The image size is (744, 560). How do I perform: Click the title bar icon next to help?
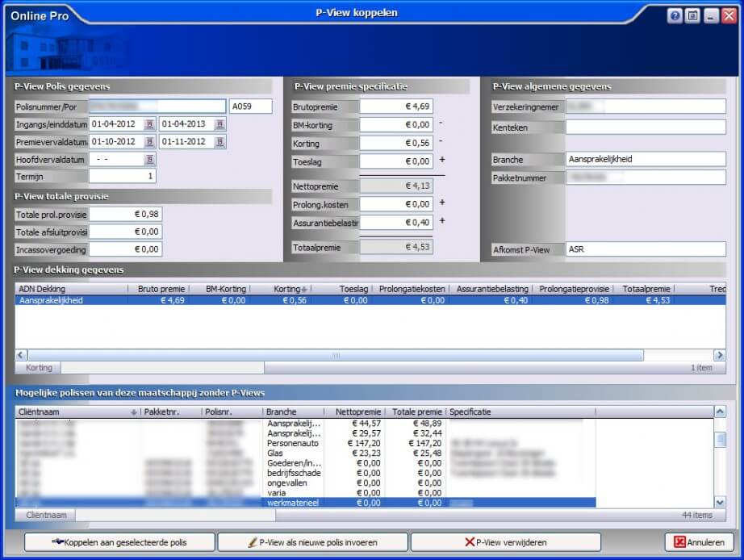pyautogui.click(x=692, y=16)
